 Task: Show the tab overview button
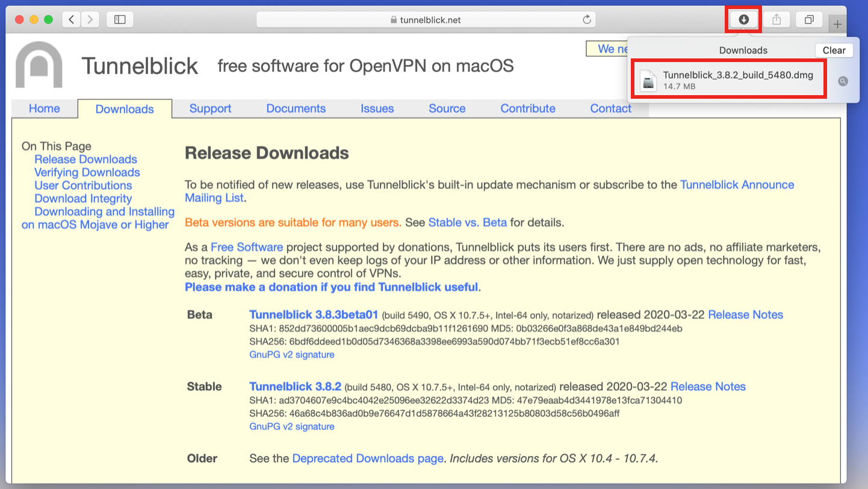[x=809, y=20]
